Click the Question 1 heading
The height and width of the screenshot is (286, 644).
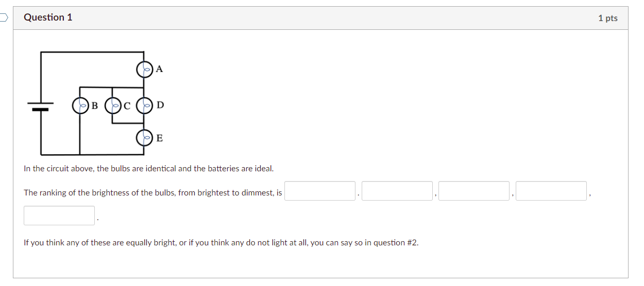pyautogui.click(x=48, y=17)
